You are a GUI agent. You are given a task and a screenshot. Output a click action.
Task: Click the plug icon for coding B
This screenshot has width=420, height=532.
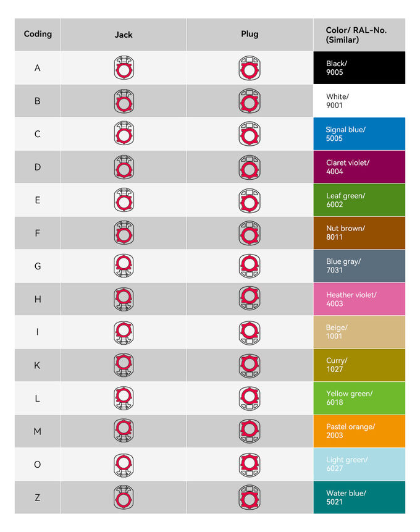[x=250, y=101]
